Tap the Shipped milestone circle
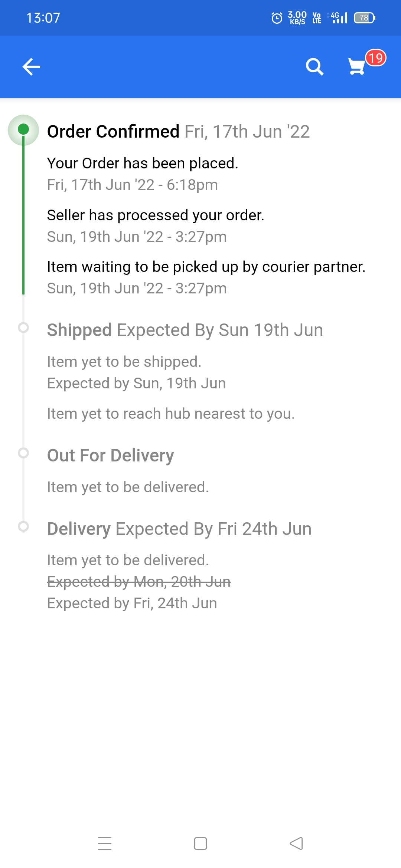 (x=23, y=328)
